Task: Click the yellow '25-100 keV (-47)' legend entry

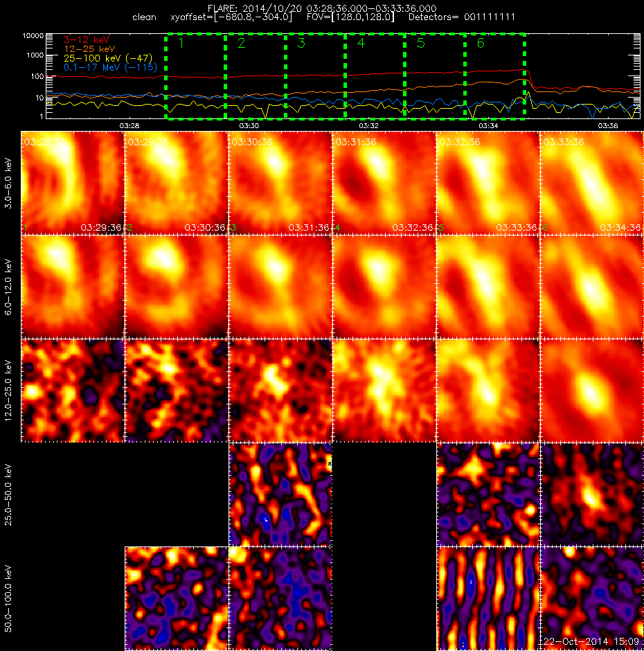Action: coord(108,58)
